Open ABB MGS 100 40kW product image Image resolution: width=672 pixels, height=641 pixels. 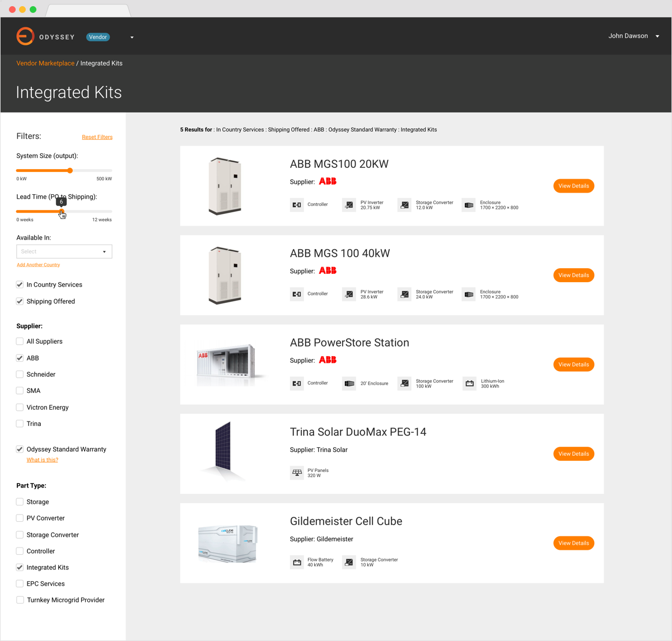[x=225, y=275]
